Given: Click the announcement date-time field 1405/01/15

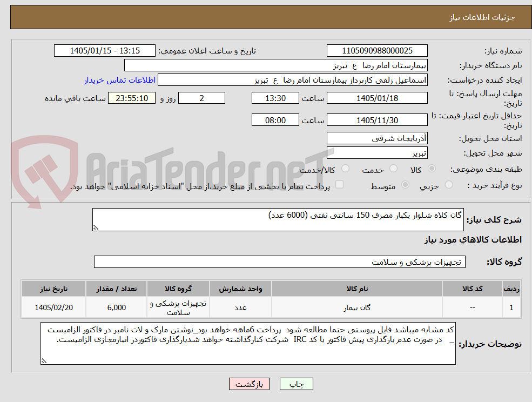Looking at the screenshot, I should click(104, 51).
